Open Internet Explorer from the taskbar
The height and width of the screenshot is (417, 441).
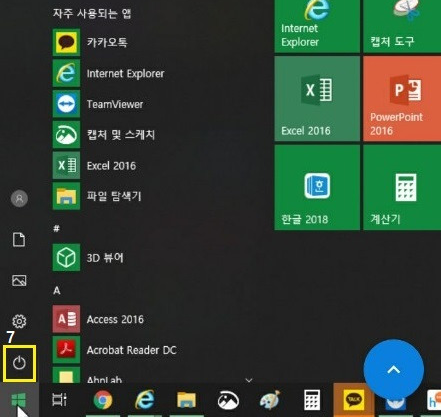(144, 400)
